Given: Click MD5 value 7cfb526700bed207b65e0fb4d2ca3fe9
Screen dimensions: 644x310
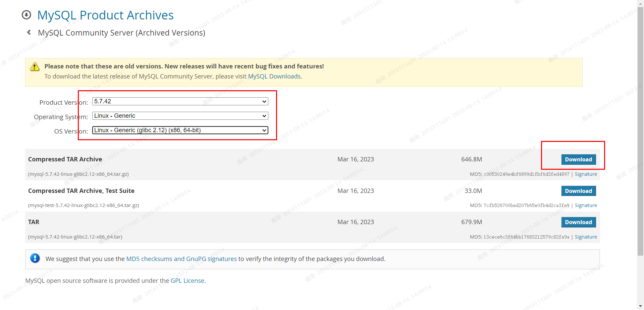Looking at the screenshot, I should tap(526, 205).
